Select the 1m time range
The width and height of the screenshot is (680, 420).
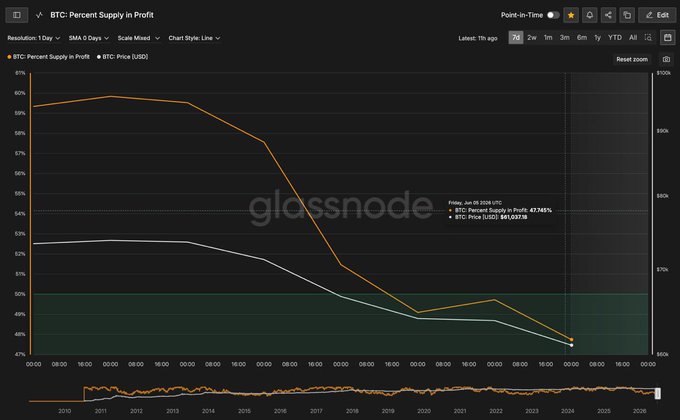click(x=548, y=38)
